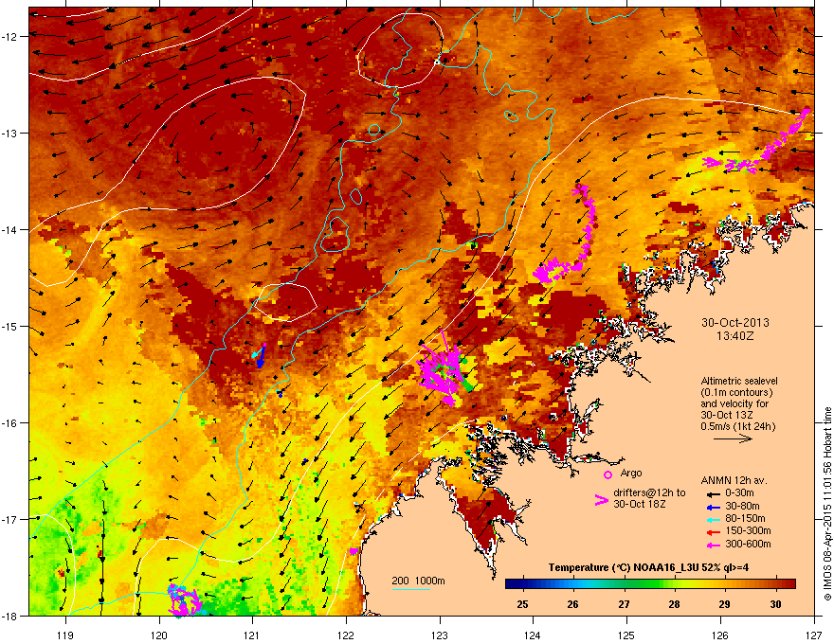The image size is (834, 644).
Task: Click the magenta drifters arrowhead legend symbol
Action: 601,500
